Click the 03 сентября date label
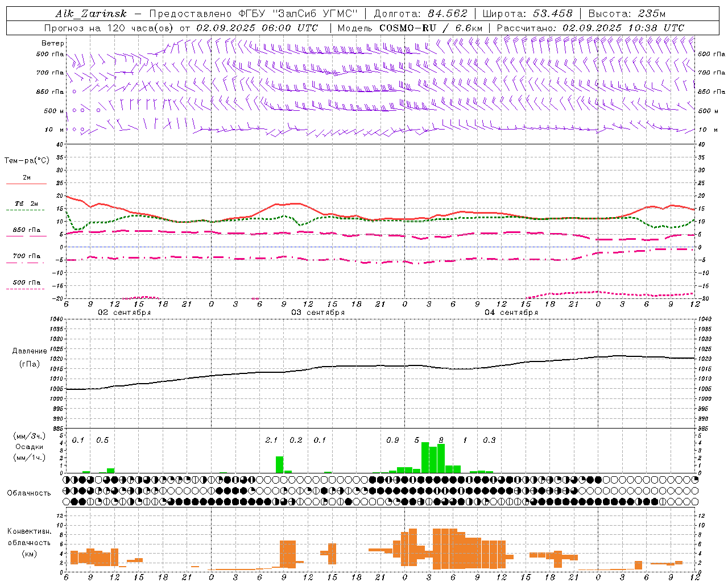Screen dimensions: 728x582 (318, 313)
